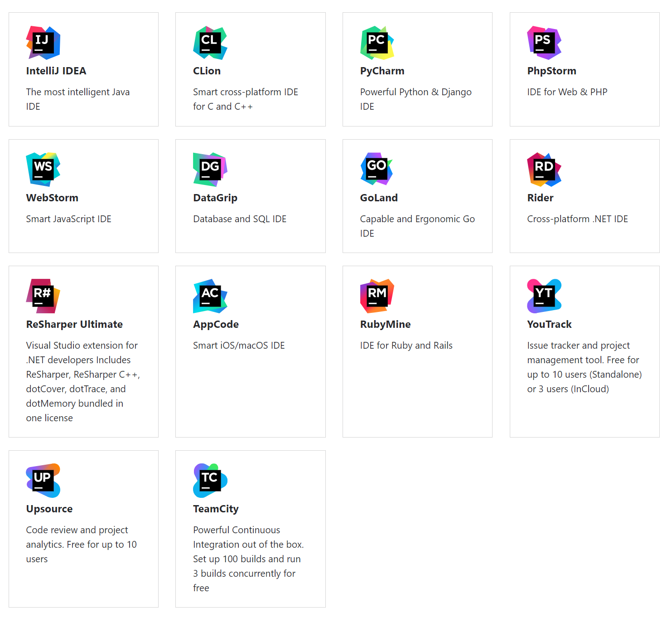Open the CLion title link

(207, 71)
